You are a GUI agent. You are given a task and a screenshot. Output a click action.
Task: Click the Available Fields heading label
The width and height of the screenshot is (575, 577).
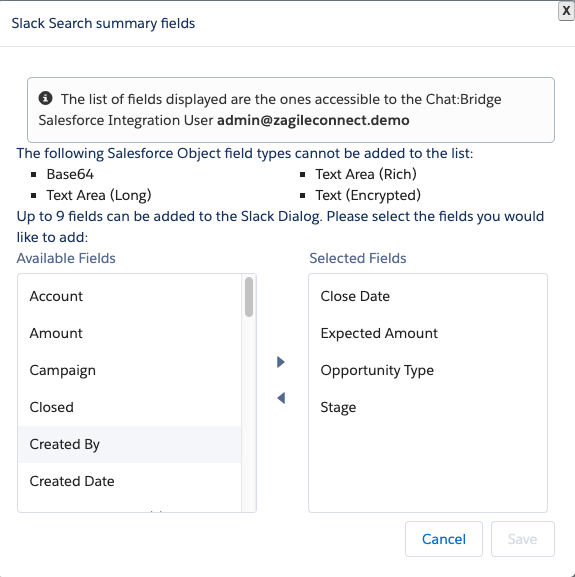(66, 258)
